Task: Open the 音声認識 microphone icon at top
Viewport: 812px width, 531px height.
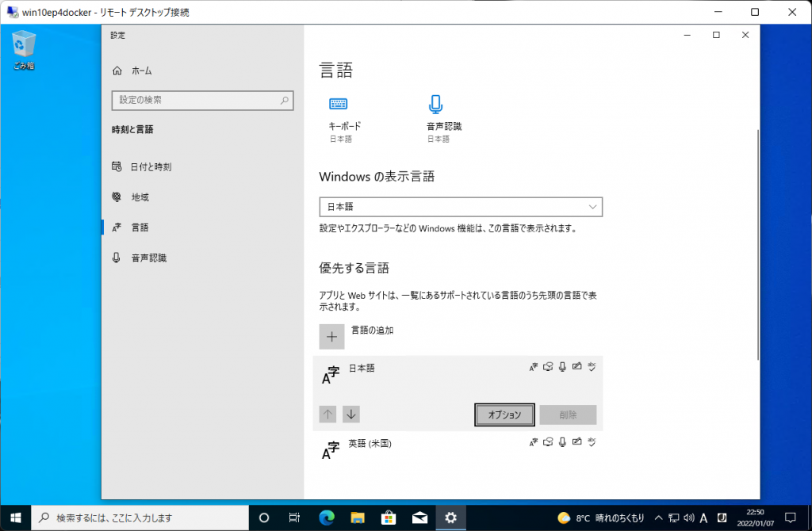Action: pyautogui.click(x=435, y=104)
